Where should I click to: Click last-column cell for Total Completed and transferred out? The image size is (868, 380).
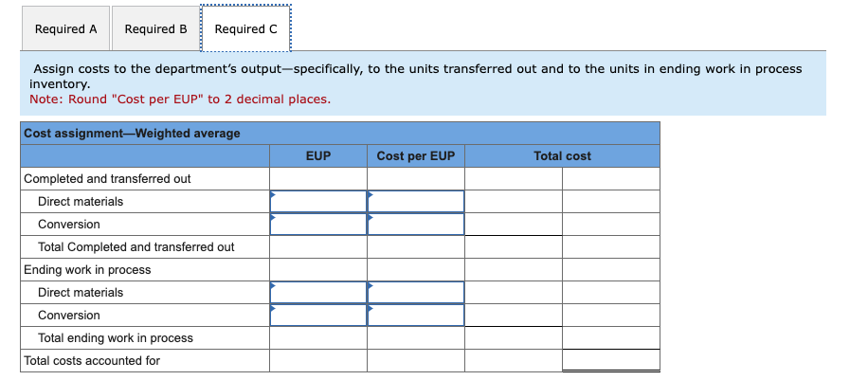click(x=611, y=247)
